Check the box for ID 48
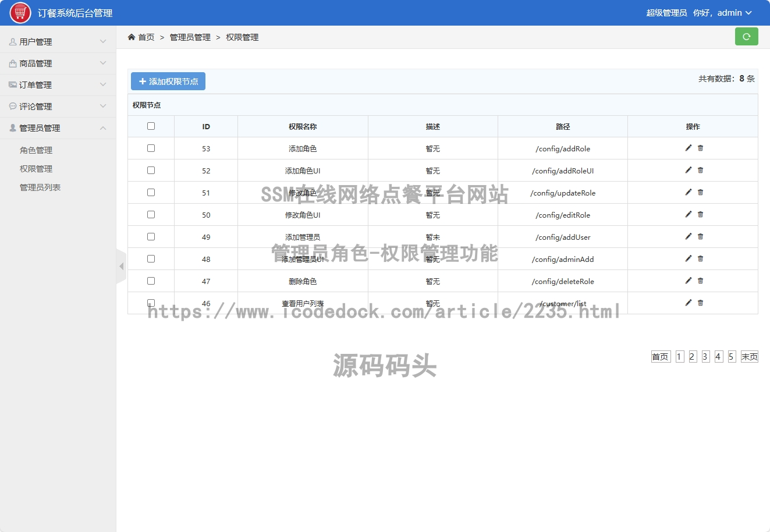 click(151, 258)
